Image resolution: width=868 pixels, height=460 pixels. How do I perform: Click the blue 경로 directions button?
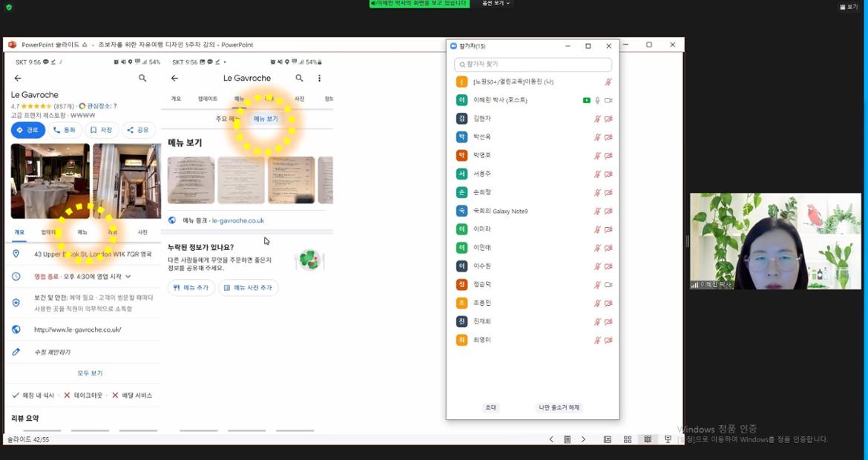(x=27, y=130)
